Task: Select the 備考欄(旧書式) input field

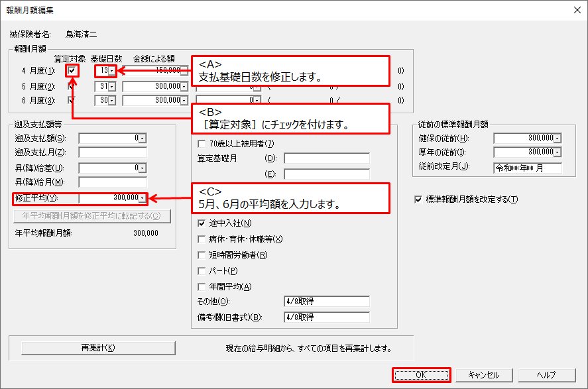Action: [x=325, y=317]
